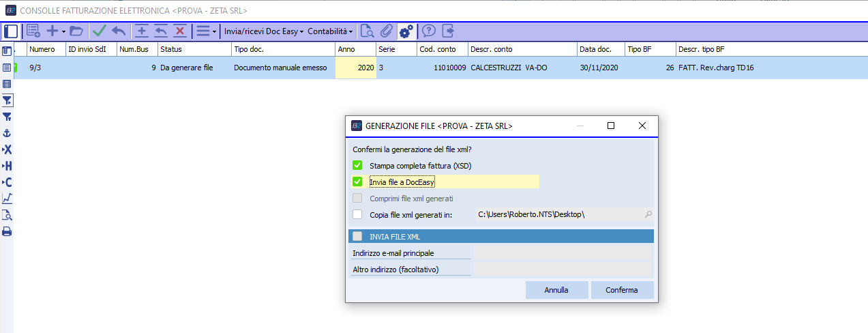Click the anchor icon in sidebar

coord(7,133)
